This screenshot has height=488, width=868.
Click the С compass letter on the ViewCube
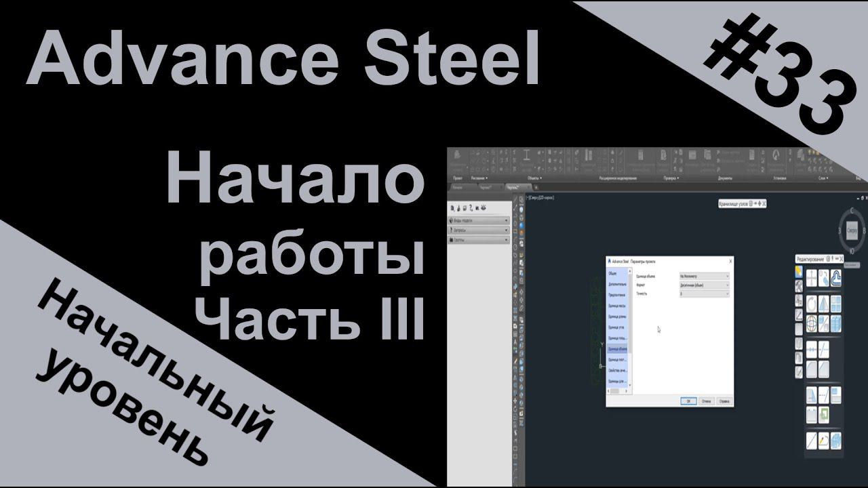point(852,211)
